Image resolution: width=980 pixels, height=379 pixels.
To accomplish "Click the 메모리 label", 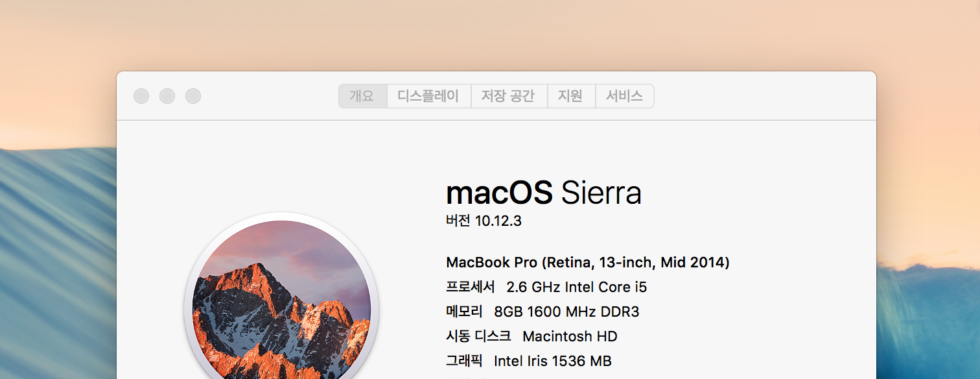I will [464, 312].
